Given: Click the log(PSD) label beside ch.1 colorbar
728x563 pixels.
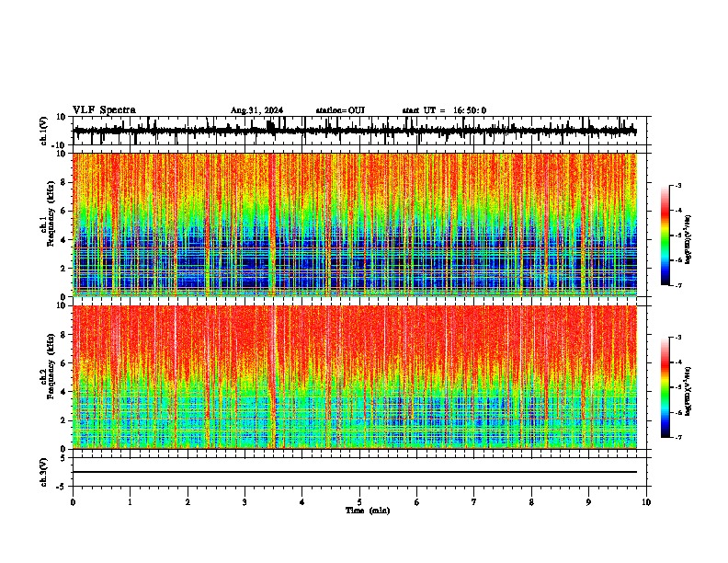Looking at the screenshot, I should click(688, 239).
